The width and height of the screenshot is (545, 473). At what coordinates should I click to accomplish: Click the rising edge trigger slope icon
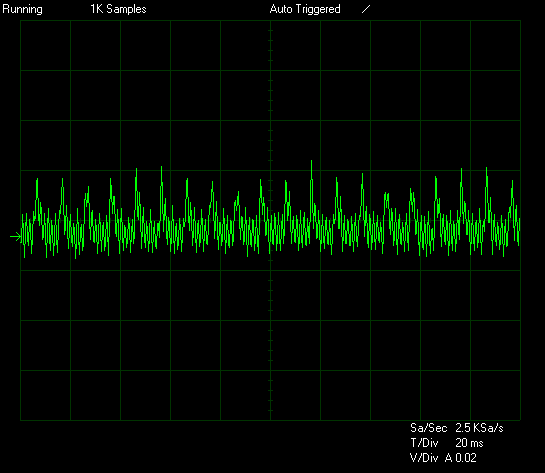366,9
